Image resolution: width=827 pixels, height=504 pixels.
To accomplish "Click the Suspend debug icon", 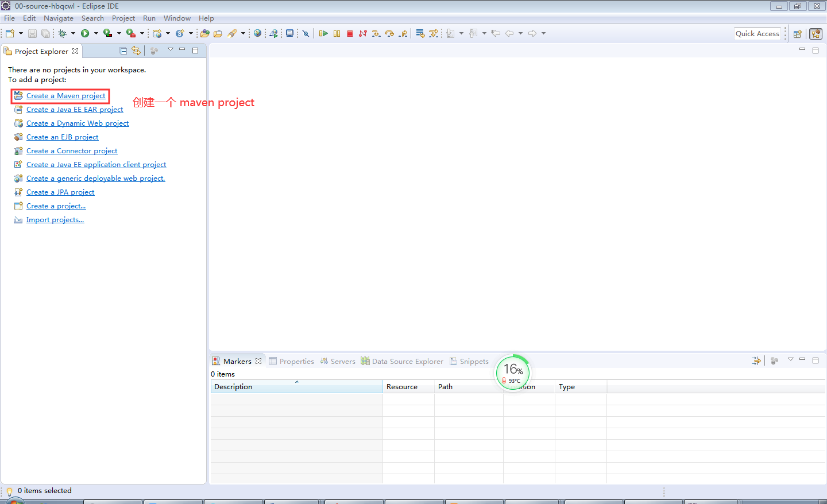I will click(337, 33).
